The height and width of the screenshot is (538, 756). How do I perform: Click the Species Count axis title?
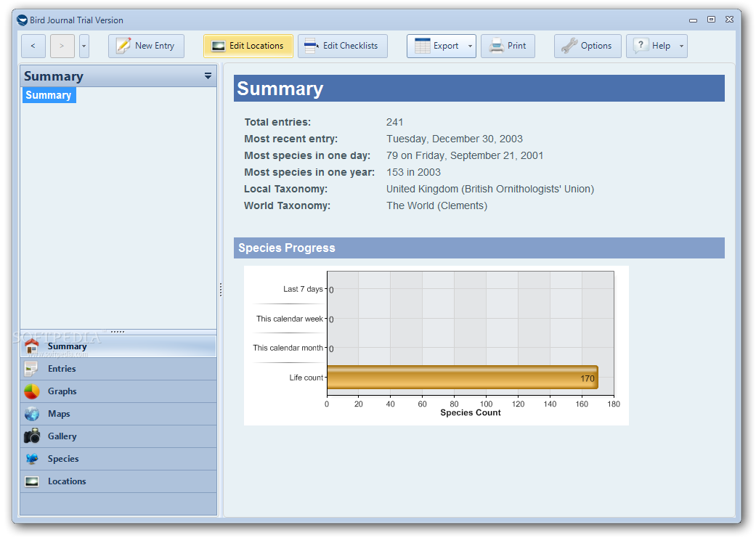(471, 412)
